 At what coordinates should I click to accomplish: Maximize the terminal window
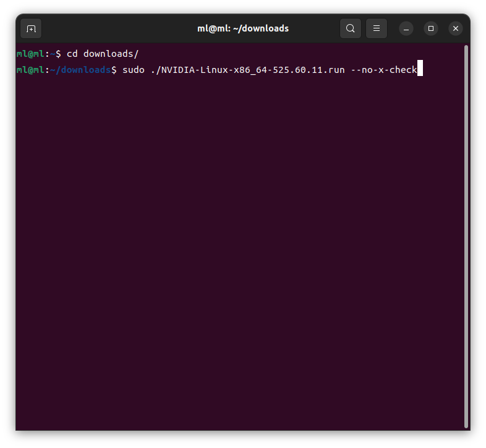431,28
